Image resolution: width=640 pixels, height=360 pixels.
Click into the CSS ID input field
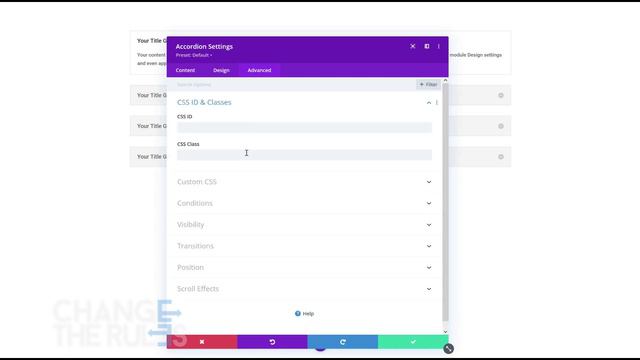(x=304, y=127)
